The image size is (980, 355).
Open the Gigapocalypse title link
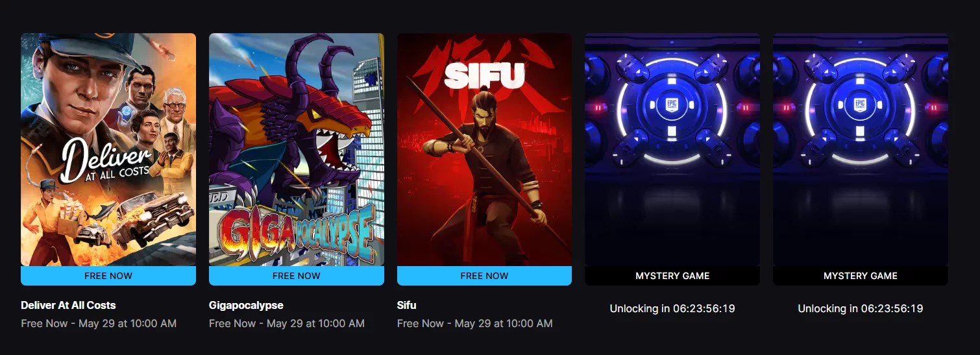(246, 305)
